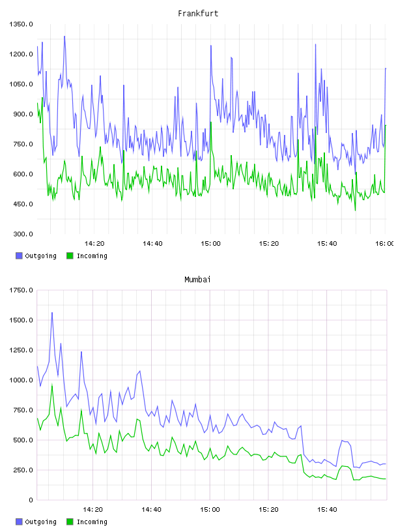Image resolution: width=396 pixels, height=532 pixels.
Task: Click the 15:40 time label on Frankfurt chart
Action: (327, 244)
